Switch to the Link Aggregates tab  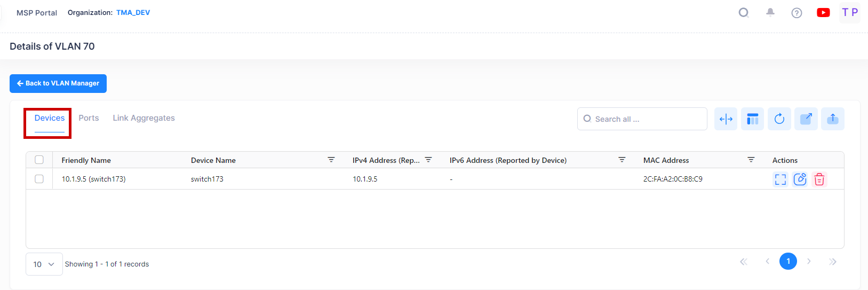click(144, 118)
